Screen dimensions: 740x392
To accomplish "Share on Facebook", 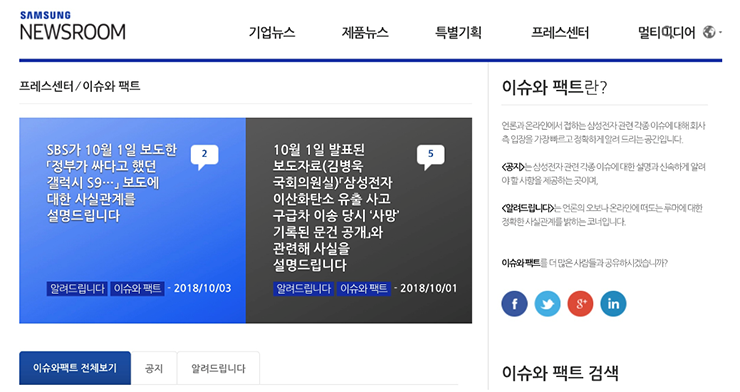I will 514,303.
